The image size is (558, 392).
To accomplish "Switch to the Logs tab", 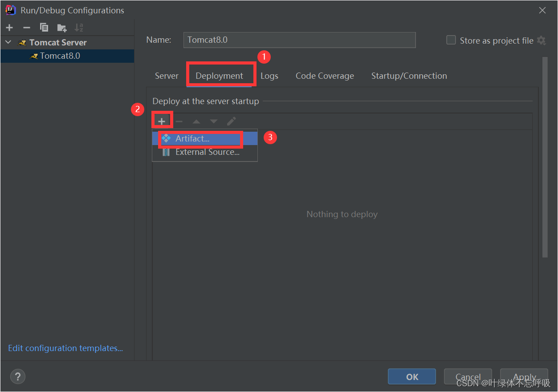I will click(269, 76).
